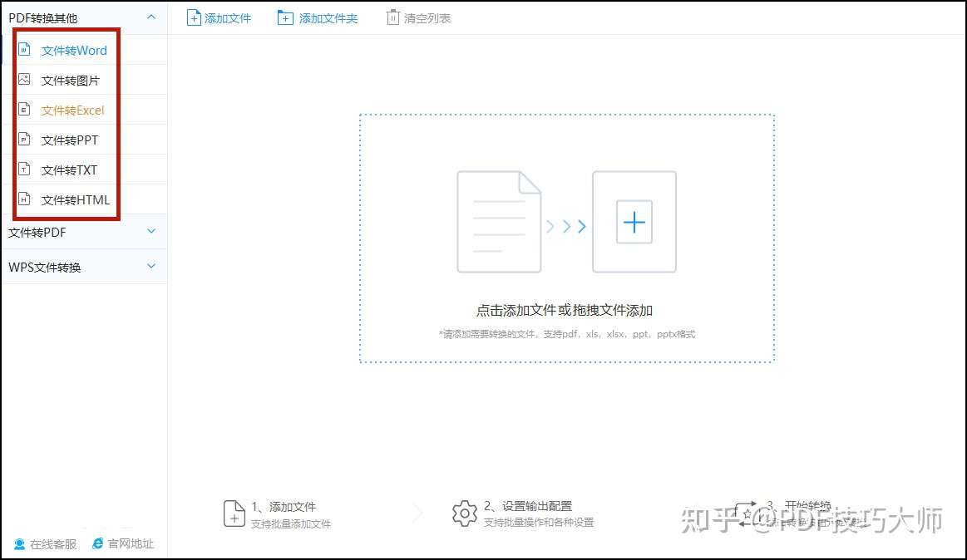Click the PPT file icon in sidebar
The height and width of the screenshot is (560, 967).
[x=24, y=140]
